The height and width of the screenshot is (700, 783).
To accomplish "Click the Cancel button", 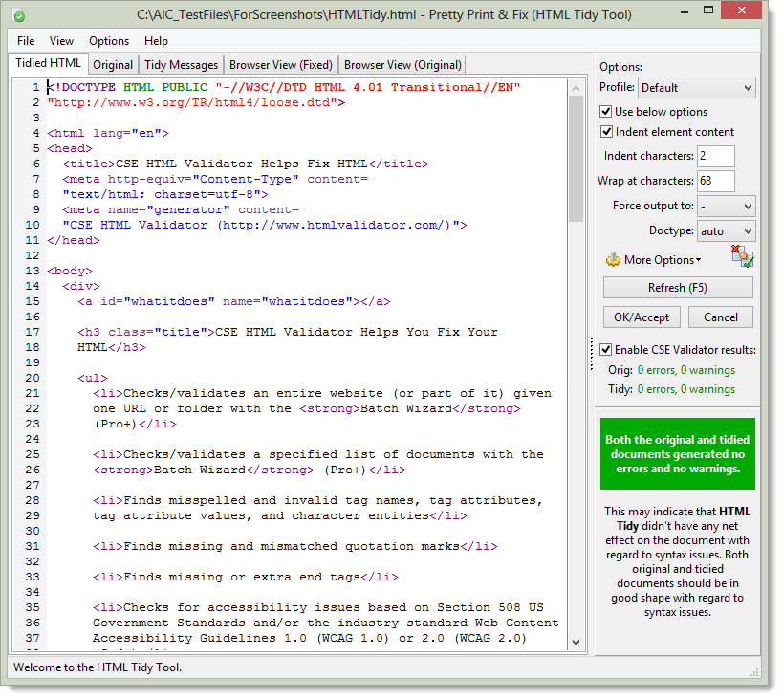I will tap(721, 317).
